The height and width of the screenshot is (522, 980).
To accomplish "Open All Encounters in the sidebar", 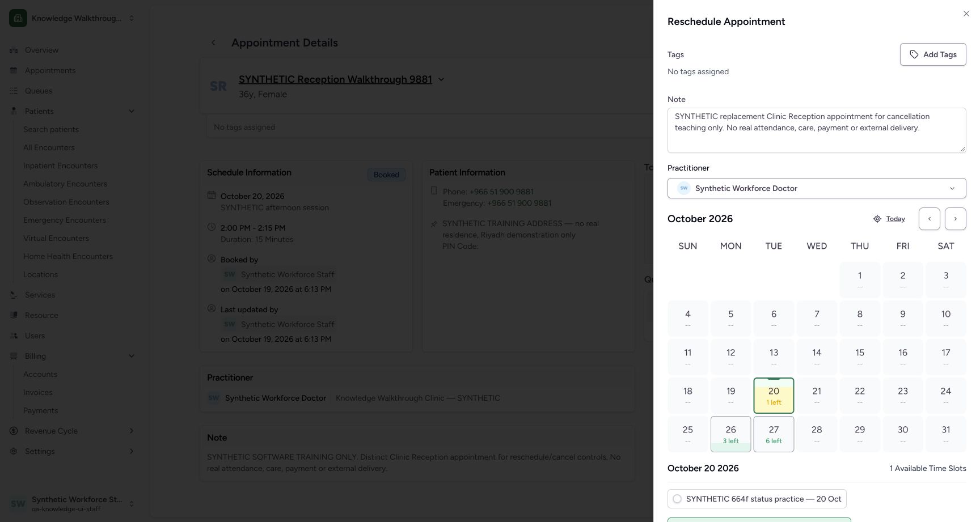I will pyautogui.click(x=49, y=147).
